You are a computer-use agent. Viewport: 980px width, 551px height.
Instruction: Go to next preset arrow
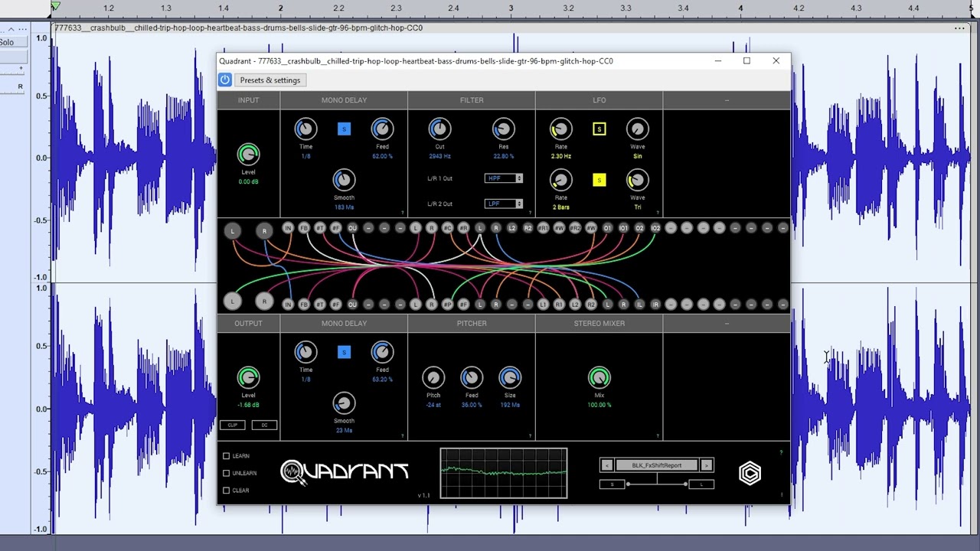click(x=707, y=465)
